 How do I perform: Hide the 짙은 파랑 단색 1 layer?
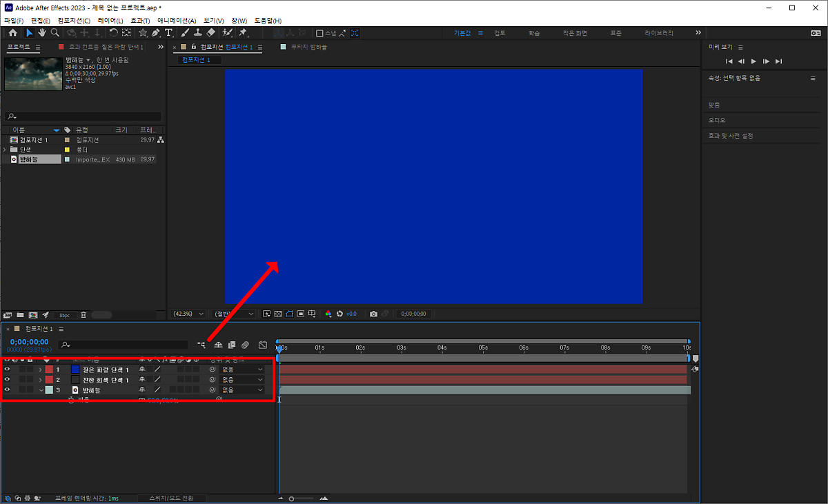click(8, 370)
